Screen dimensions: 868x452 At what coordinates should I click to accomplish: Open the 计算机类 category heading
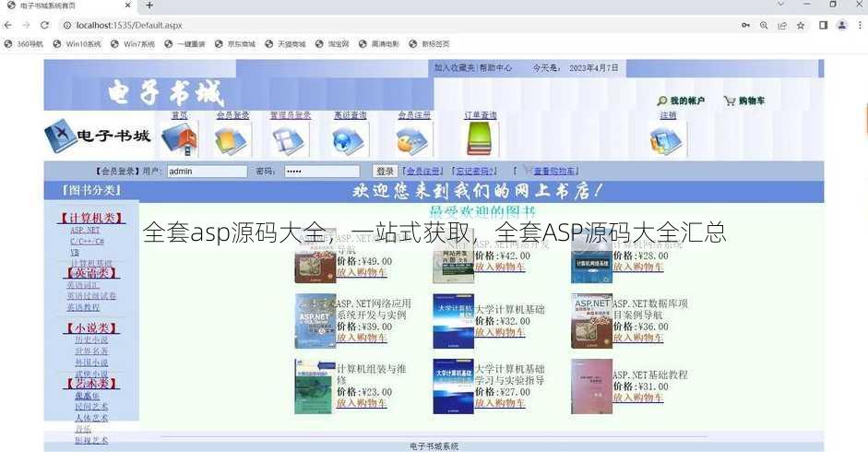tap(91, 219)
